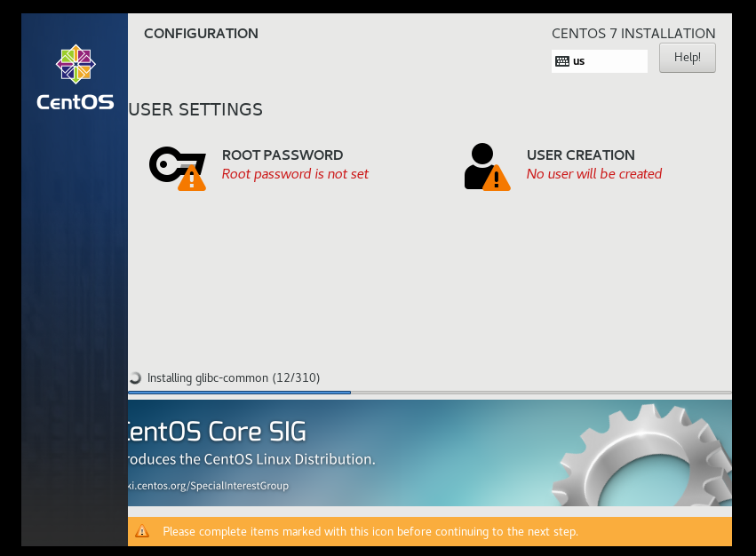Click the SpecialInterestGroup wiki URL
The width and height of the screenshot is (756, 556).
[208, 486]
